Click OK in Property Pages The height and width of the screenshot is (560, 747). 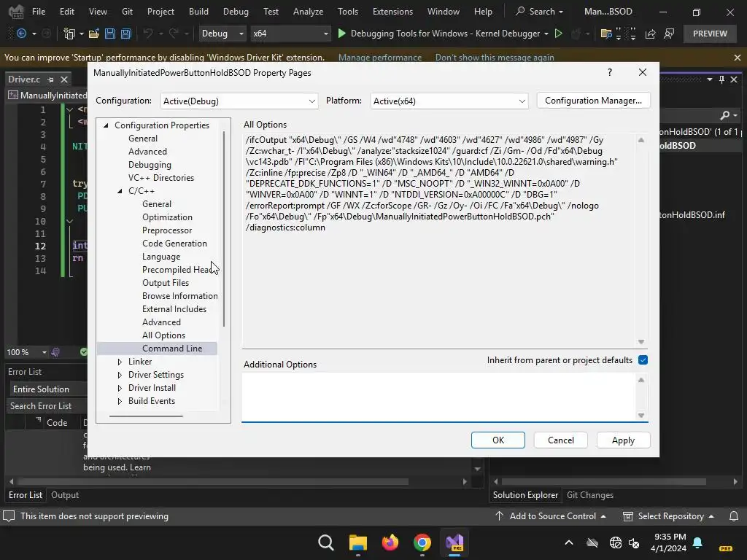click(498, 440)
